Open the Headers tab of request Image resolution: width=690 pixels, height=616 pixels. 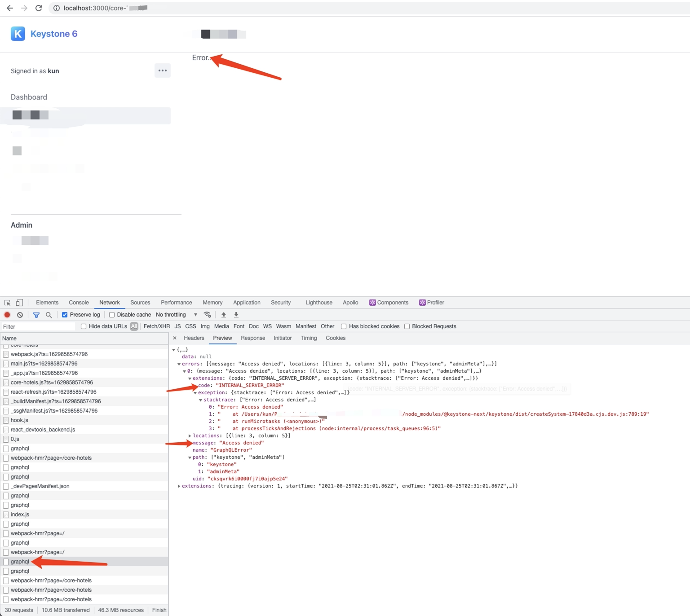(x=194, y=338)
